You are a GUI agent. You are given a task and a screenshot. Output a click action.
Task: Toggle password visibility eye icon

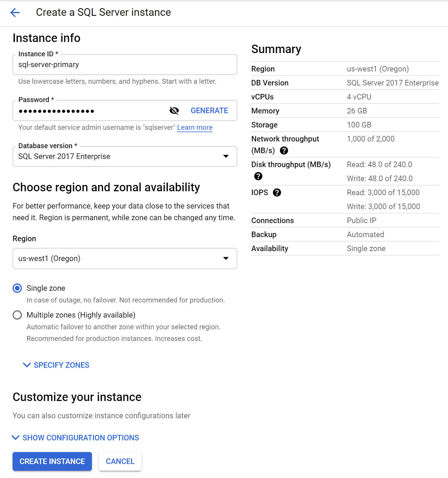click(174, 111)
